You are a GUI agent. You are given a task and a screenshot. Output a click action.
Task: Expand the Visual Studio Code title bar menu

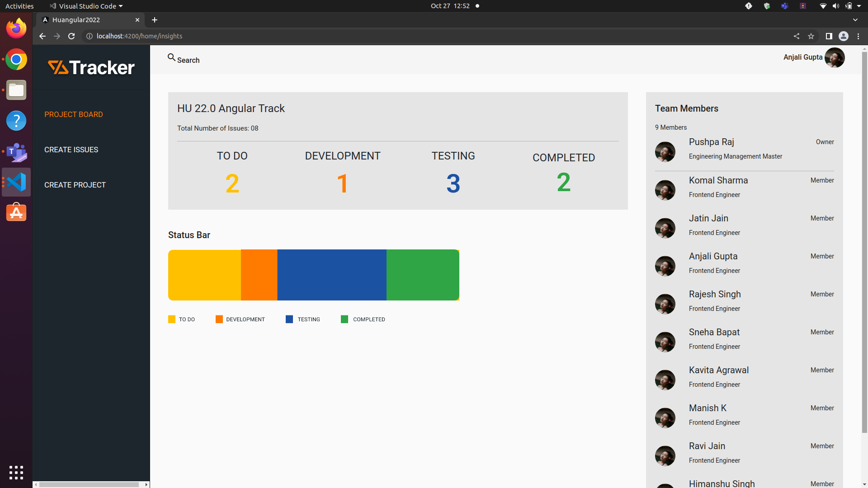85,6
